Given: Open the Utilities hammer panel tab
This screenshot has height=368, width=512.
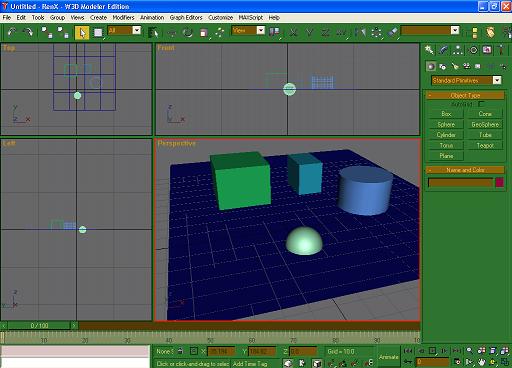Looking at the screenshot, I should click(x=501, y=50).
